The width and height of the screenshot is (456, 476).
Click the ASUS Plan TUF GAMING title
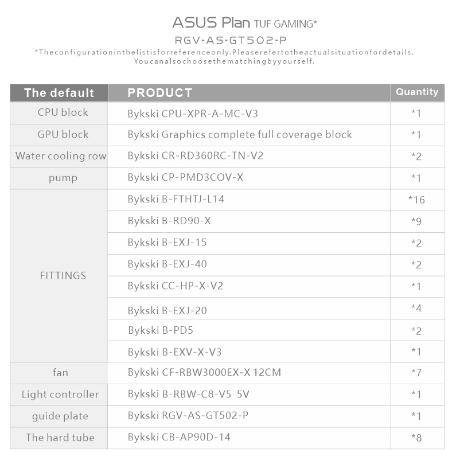245,23
